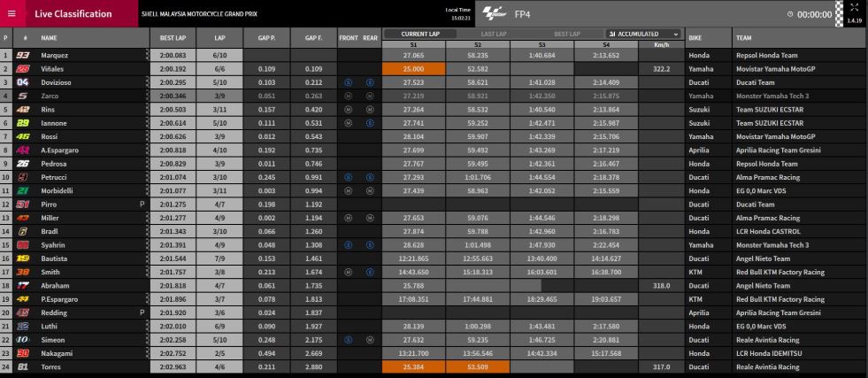Click Rins's front medium tyre icon
Viewport: 868px width, 378px height.
349,110
